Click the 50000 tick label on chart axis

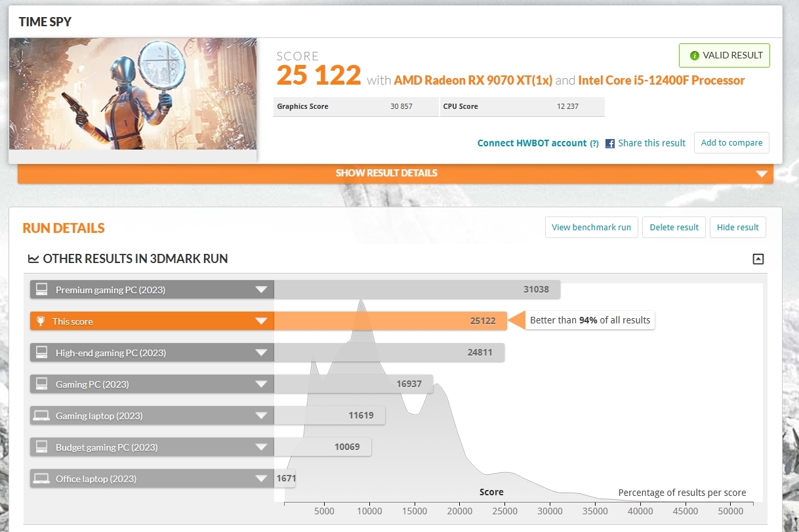coord(730,512)
